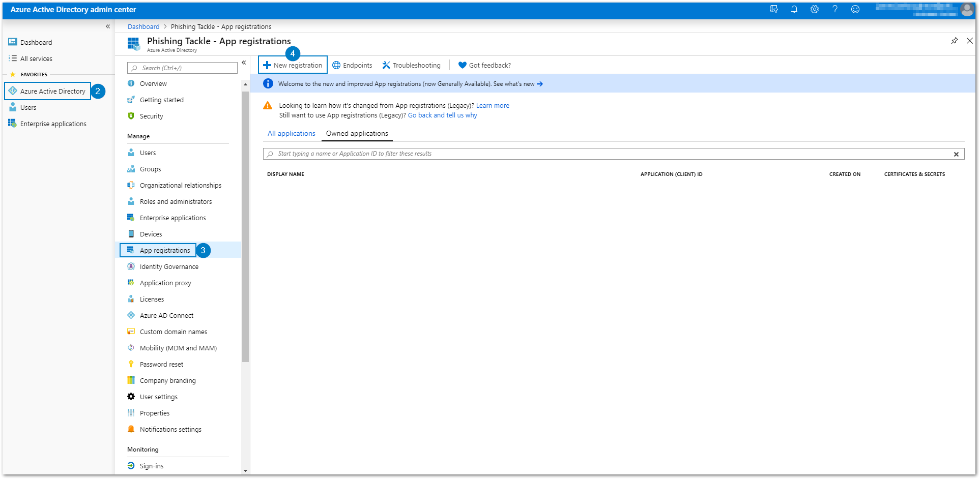Open the Learn more link about changes
Image resolution: width=980 pixels, height=479 pixels.
point(493,105)
